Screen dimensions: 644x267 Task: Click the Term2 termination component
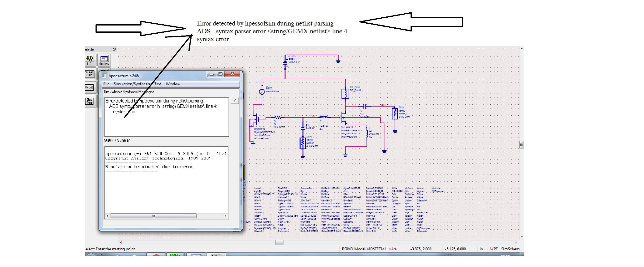[395, 113]
